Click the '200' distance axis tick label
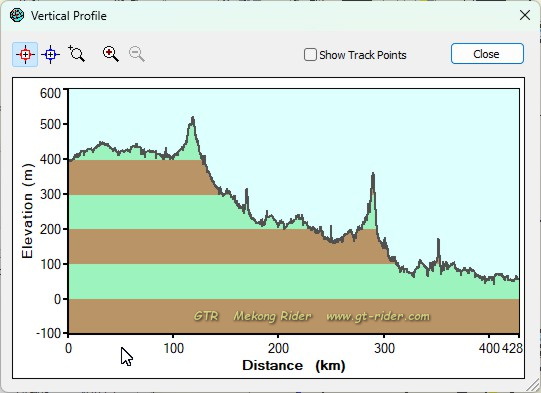Screen dimensions: 541x393 pyautogui.click(x=278, y=348)
